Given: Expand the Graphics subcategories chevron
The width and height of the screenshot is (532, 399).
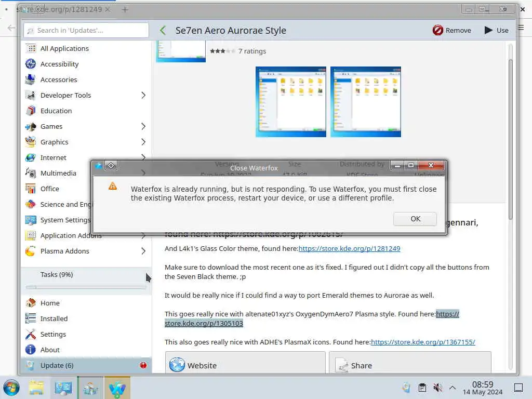Looking at the screenshot, I should click(143, 142).
